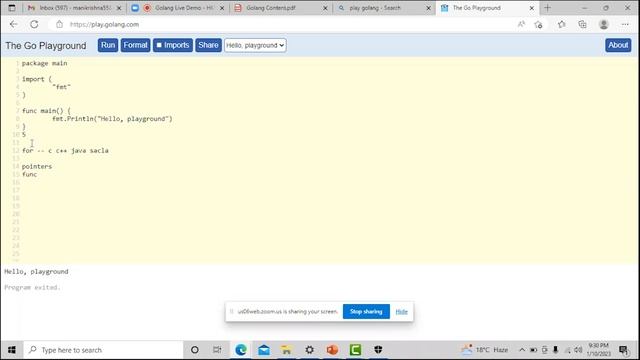Format the code with Format button

[x=136, y=45]
